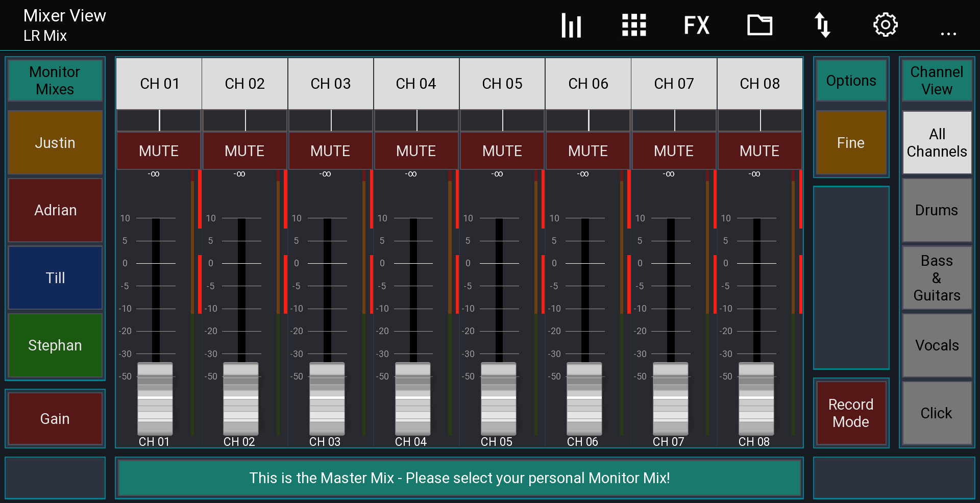Open the Gain view

(55, 418)
